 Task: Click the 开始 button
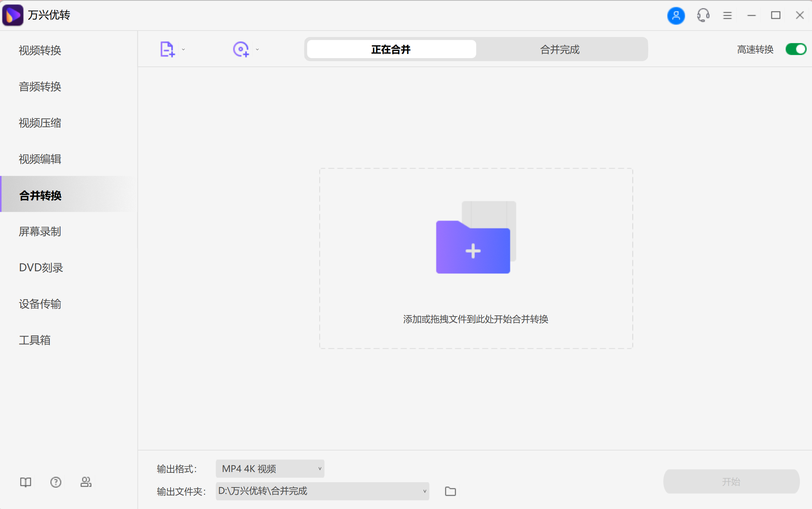pos(731,481)
